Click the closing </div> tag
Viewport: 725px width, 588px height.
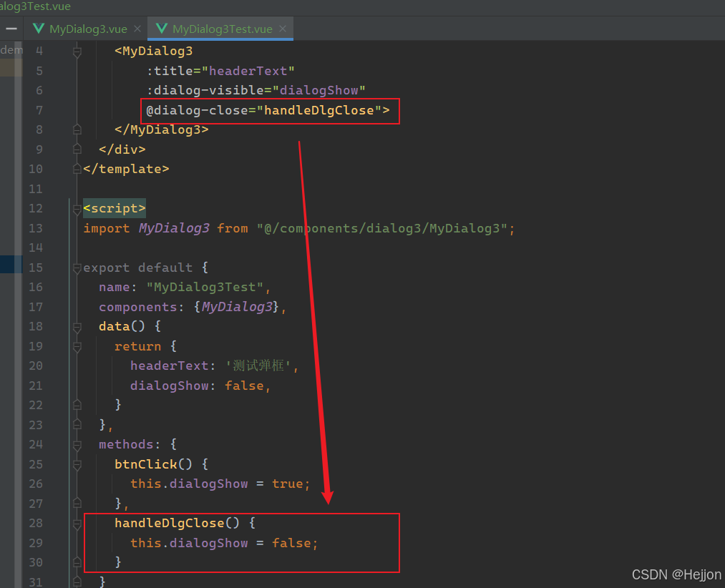(122, 150)
